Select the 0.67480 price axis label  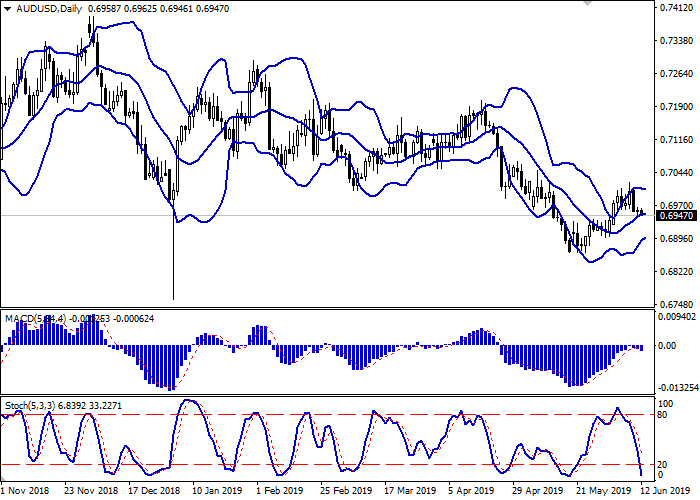point(677,305)
